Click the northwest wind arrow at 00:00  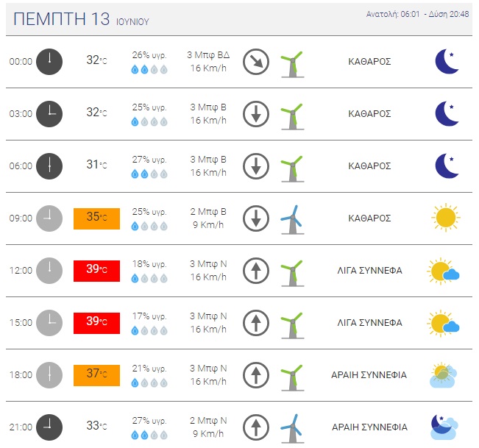coord(256,62)
